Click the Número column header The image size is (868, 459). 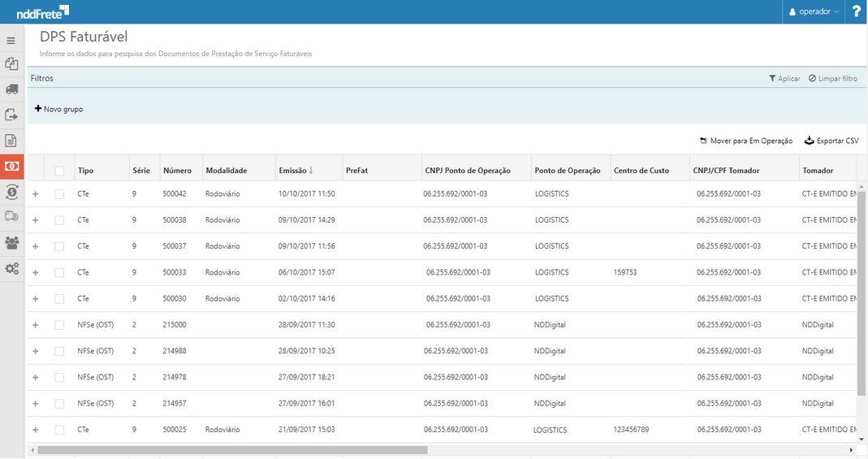[x=177, y=171]
